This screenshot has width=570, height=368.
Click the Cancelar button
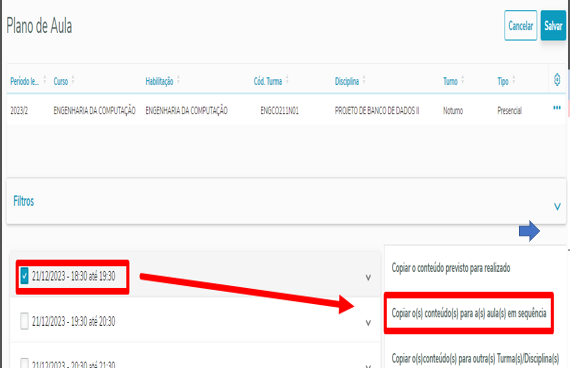pos(521,25)
